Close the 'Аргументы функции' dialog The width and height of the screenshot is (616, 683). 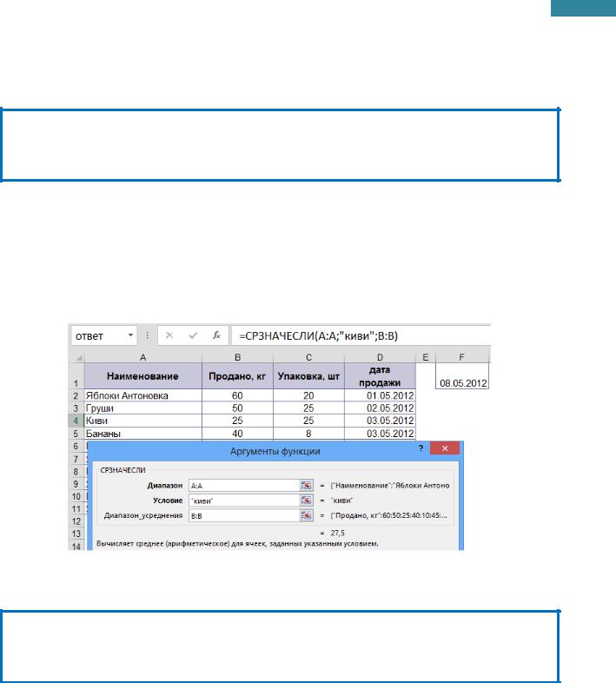tap(445, 448)
